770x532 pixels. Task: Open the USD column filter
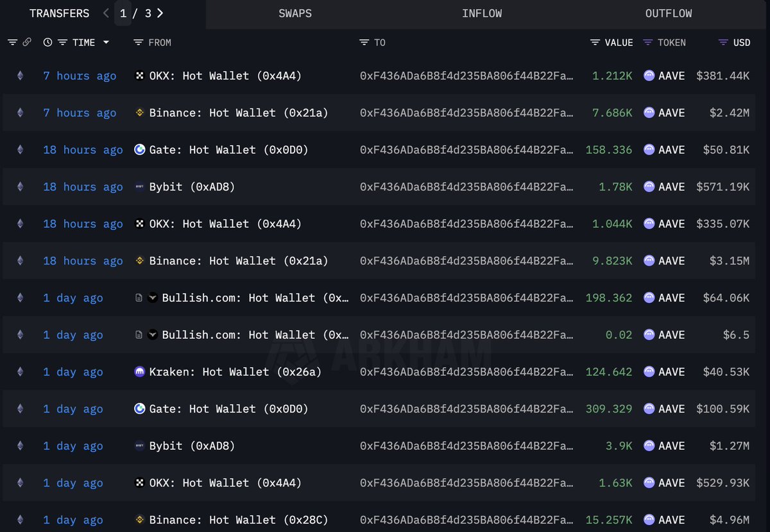pos(723,42)
